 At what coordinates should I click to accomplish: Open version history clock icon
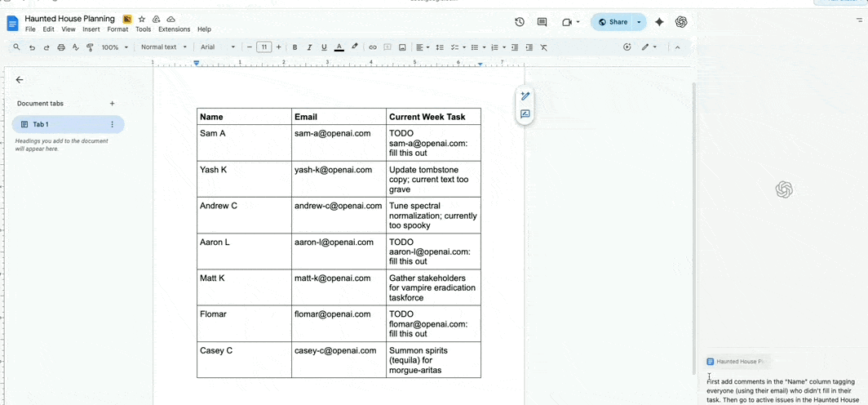(x=519, y=22)
